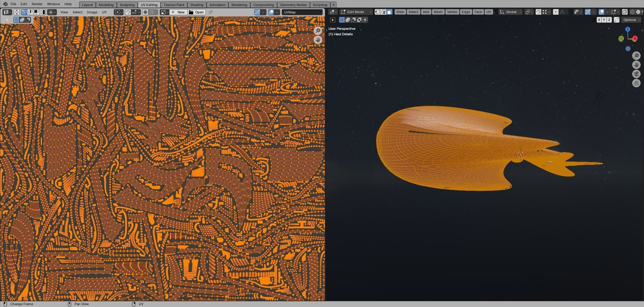
Task: Pin the image in UV editor
Action: click(x=211, y=12)
